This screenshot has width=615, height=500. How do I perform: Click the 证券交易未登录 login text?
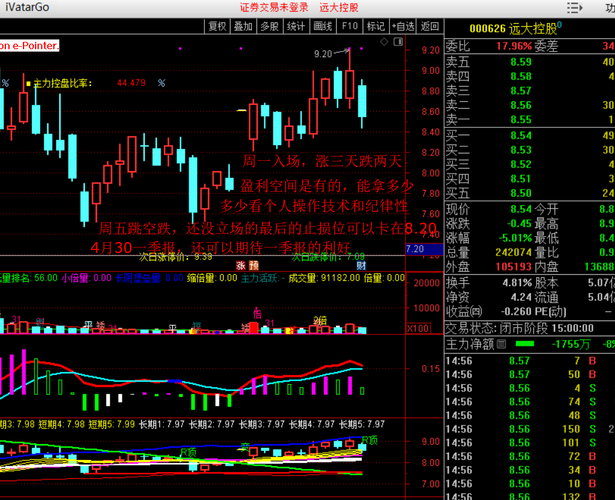pos(274,7)
